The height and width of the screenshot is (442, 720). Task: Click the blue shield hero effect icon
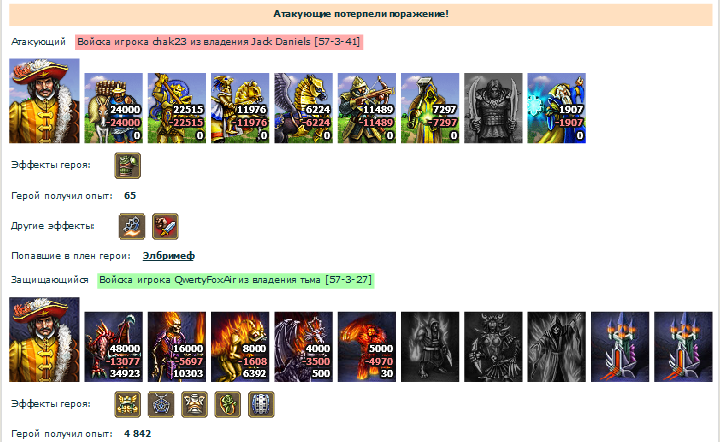pyautogui.click(x=261, y=404)
